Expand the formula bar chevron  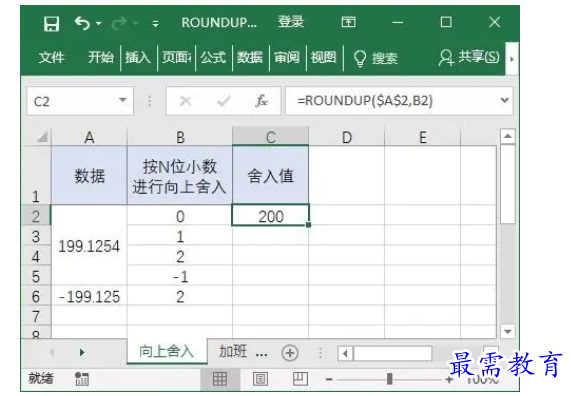coord(505,100)
